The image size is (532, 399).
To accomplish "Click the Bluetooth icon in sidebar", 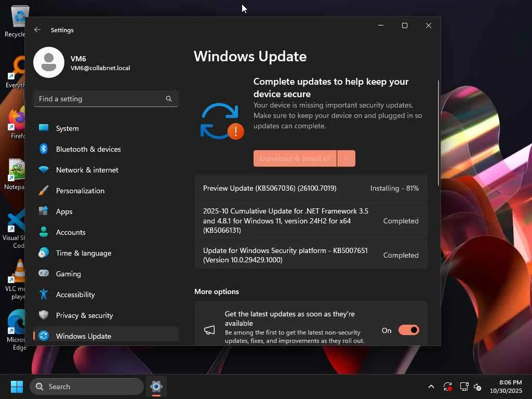I will click(44, 149).
